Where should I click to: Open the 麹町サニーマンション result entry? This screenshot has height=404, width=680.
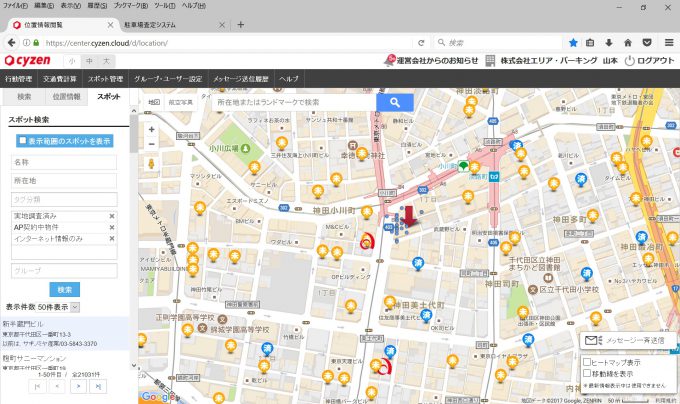tap(65, 362)
